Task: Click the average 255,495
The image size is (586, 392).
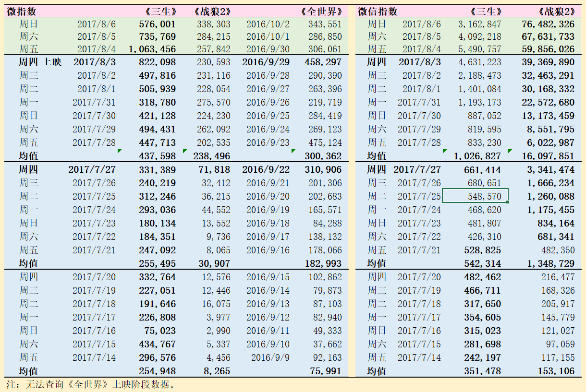Action: (157, 263)
